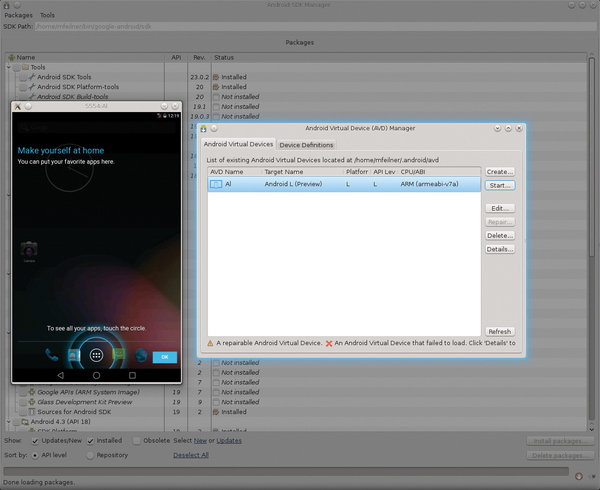Click the SDK Manager stop loading red icon

click(579, 476)
